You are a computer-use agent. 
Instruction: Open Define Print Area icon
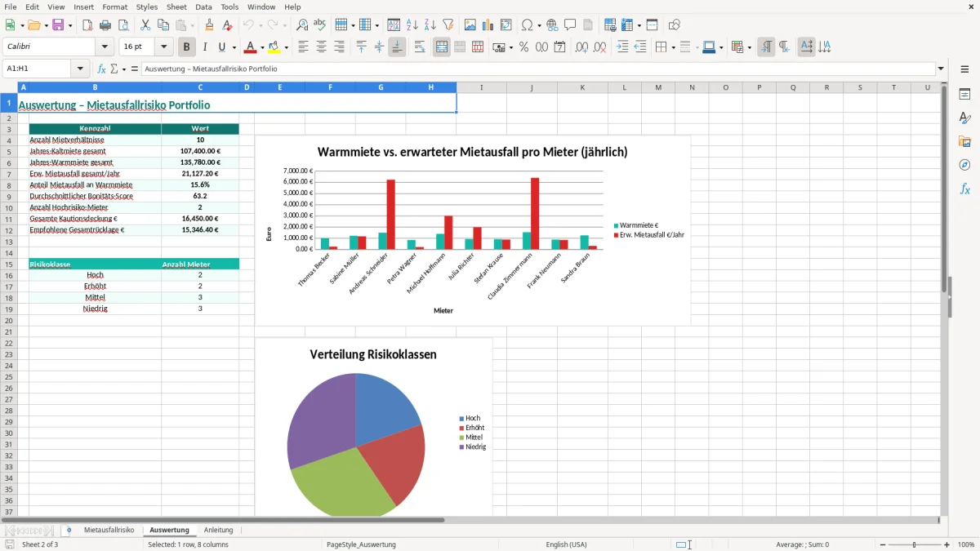[610, 25]
